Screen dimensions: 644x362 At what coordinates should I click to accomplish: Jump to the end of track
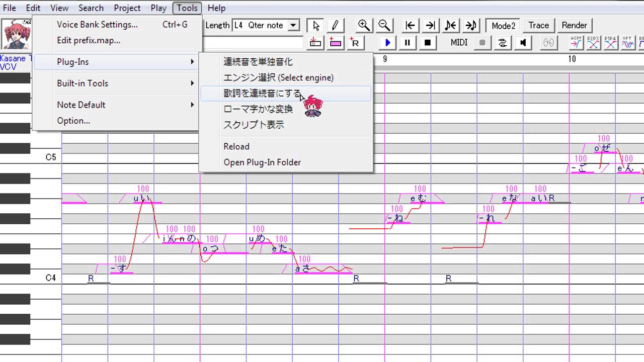tap(430, 25)
